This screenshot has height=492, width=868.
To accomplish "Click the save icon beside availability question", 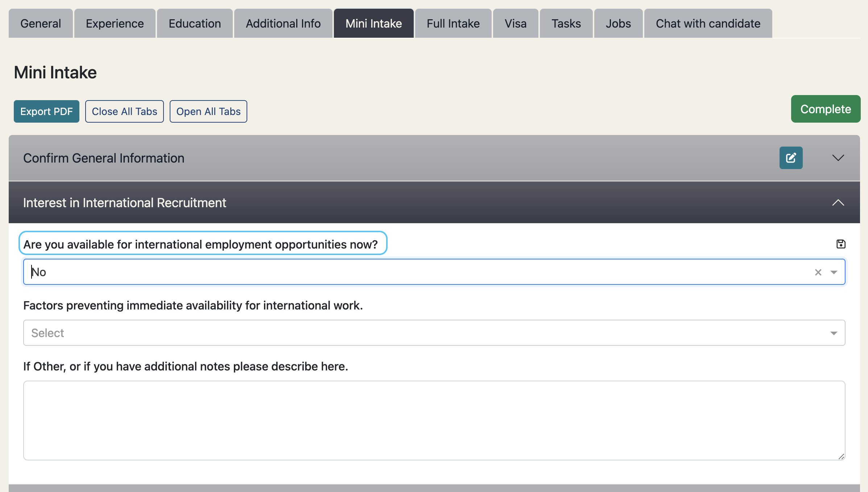I will pos(841,244).
